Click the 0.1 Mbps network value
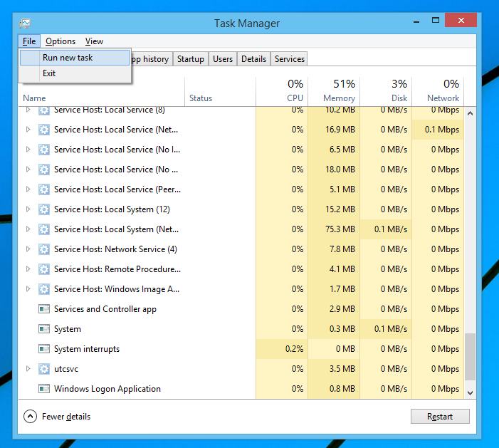The width and height of the screenshot is (499, 448). pyautogui.click(x=442, y=130)
